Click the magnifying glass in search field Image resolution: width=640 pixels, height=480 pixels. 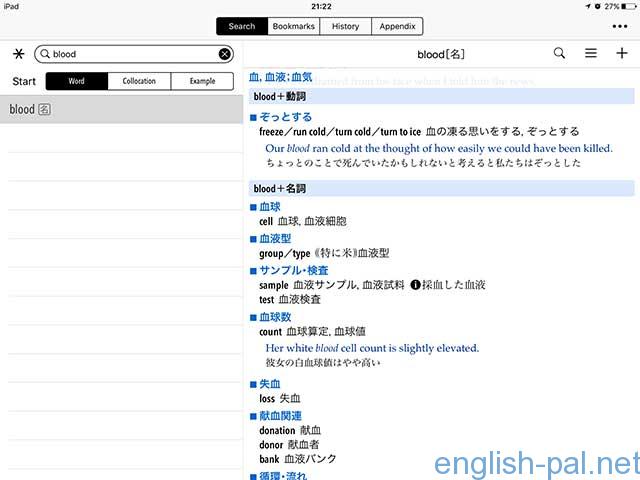coord(45,54)
